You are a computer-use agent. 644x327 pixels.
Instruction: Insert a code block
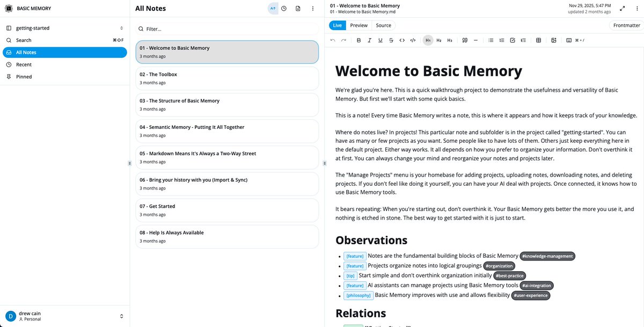point(413,40)
